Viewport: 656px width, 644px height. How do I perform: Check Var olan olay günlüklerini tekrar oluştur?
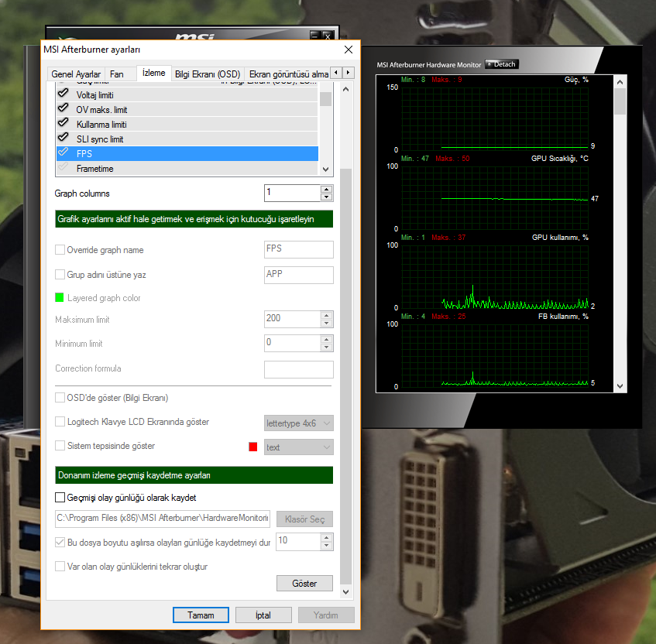[x=60, y=567]
